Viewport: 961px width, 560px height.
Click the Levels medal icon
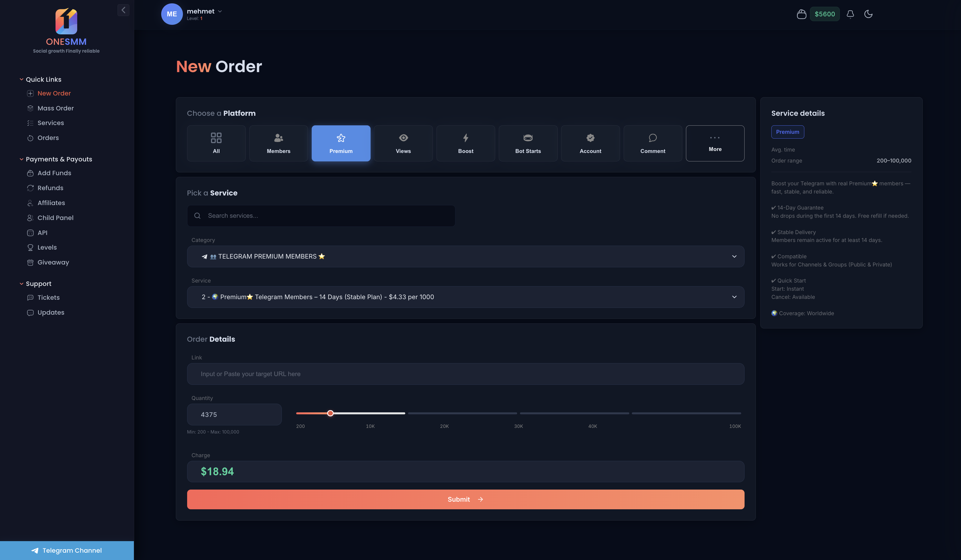[30, 247]
